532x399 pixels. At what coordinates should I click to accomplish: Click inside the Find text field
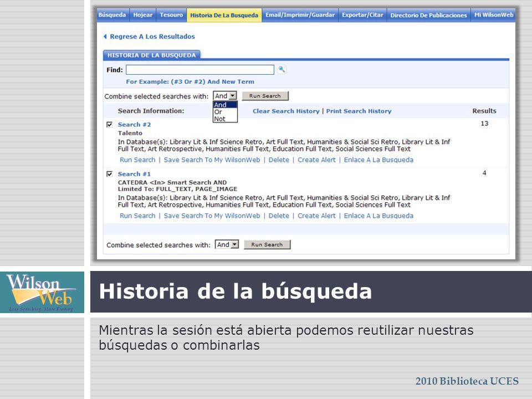tap(200, 70)
